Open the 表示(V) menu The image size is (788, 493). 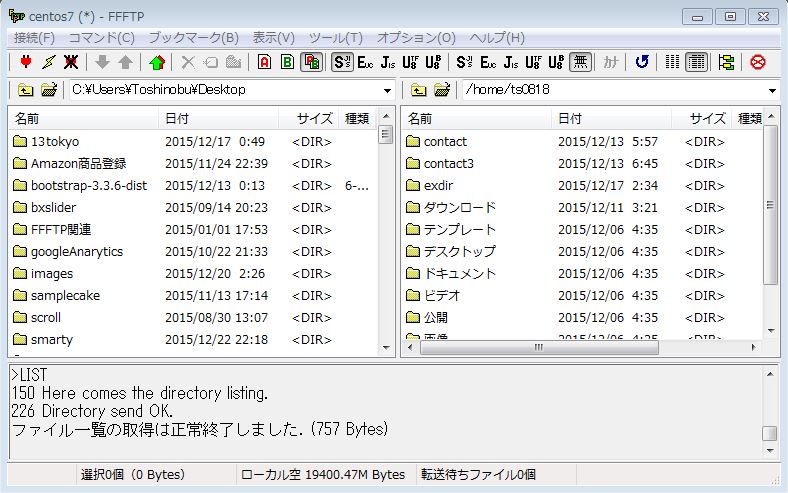273,38
